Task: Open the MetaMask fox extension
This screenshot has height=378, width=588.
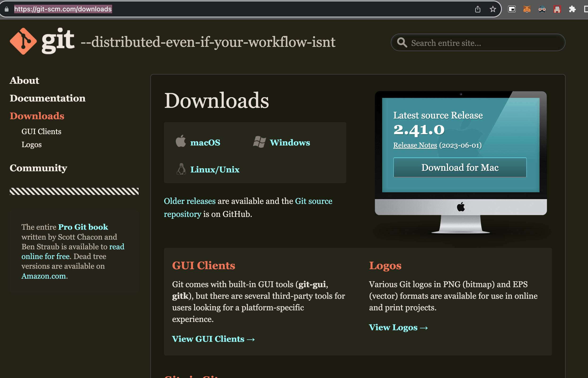Action: pyautogui.click(x=527, y=9)
